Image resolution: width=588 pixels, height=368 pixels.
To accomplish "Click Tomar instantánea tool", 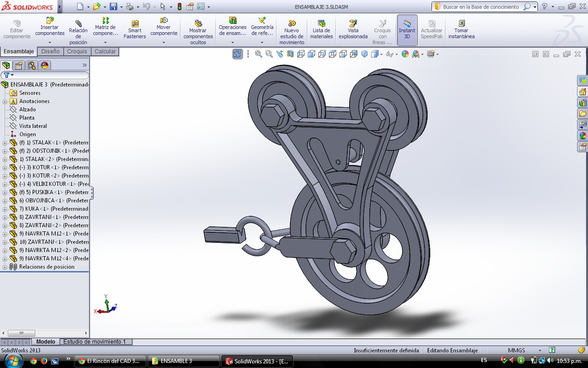I will (x=462, y=29).
